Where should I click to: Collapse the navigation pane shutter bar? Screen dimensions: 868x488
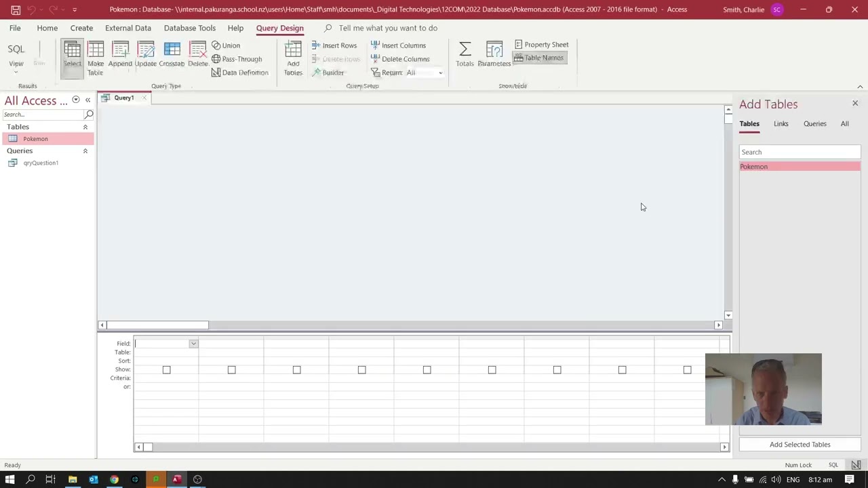coord(87,100)
